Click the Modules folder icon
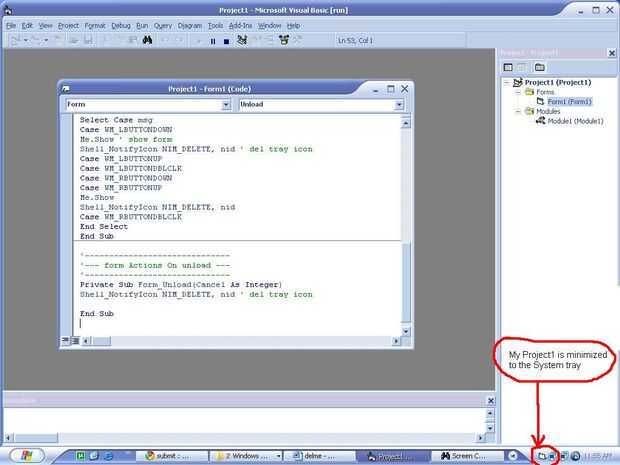Image resolution: width=620 pixels, height=465 pixels. [x=529, y=111]
